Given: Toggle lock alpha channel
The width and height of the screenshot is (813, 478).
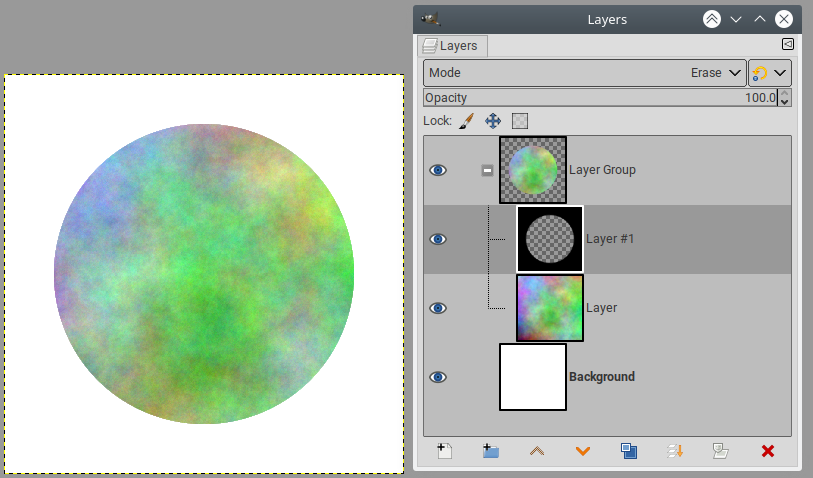Looking at the screenshot, I should (x=520, y=121).
